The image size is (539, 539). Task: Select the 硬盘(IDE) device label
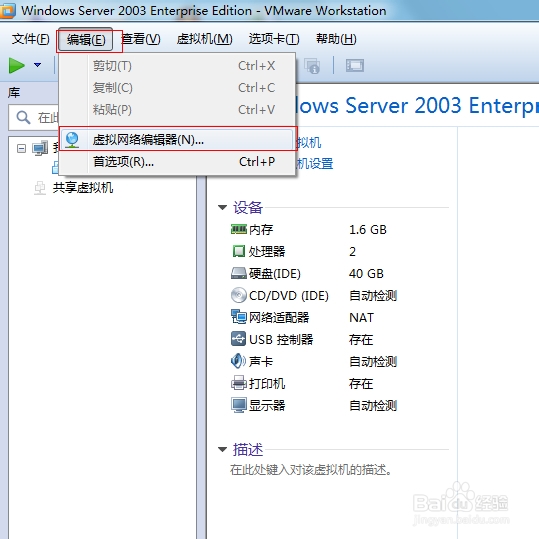coord(275,274)
